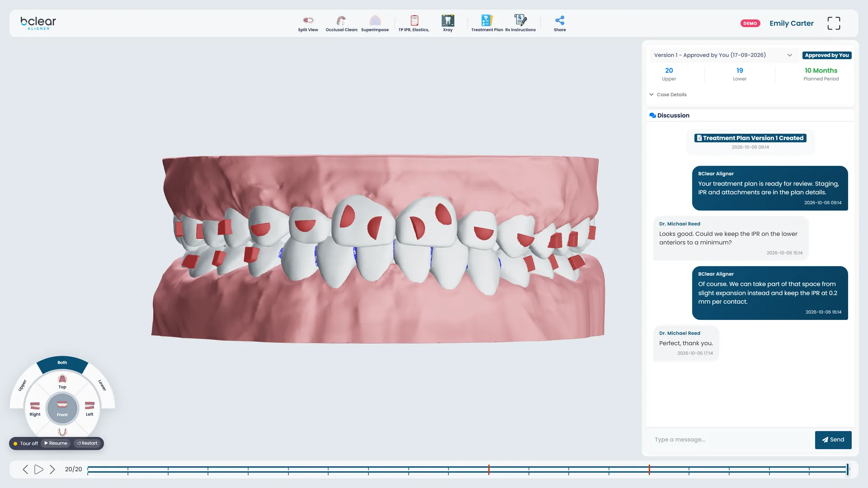This screenshot has width=868, height=488.
Task: Select the Left side view
Action: 90,409
